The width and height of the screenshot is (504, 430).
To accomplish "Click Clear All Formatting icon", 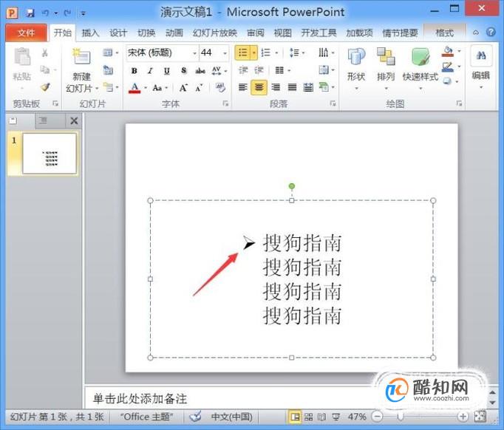I will [220, 87].
